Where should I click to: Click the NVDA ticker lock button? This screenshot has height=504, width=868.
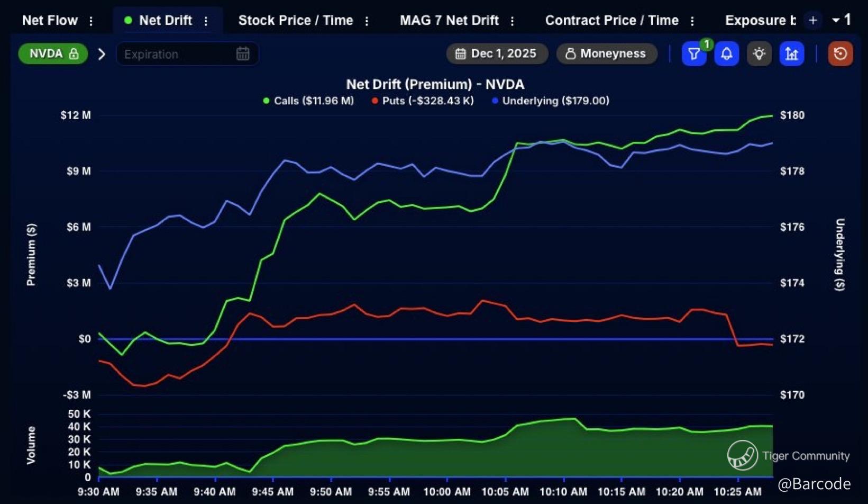[x=53, y=53]
